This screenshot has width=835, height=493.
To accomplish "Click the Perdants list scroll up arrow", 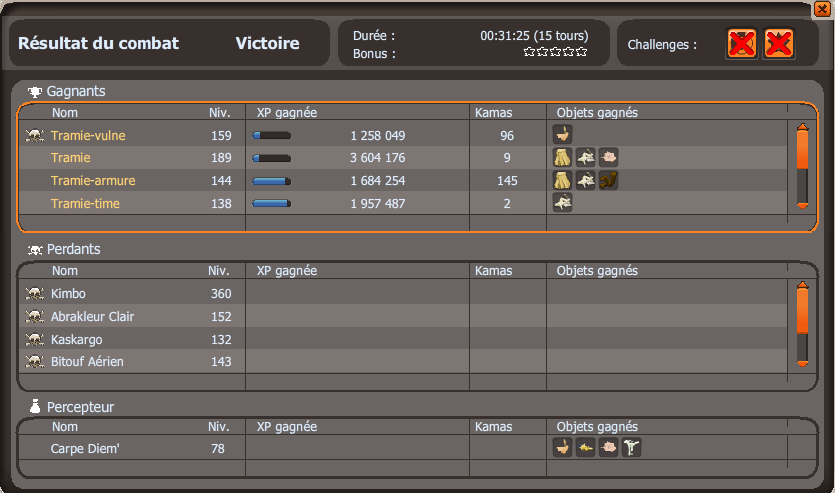I will [x=803, y=285].
